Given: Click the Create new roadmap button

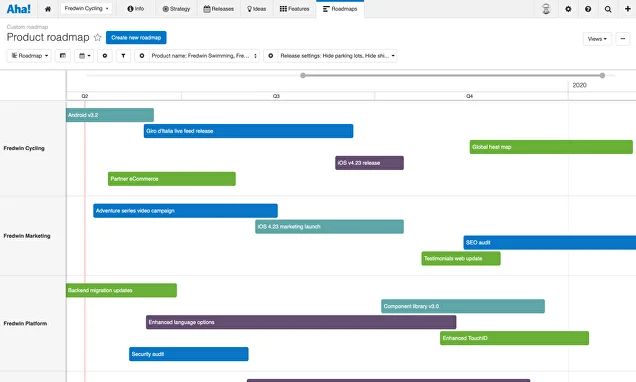Looking at the screenshot, I should point(136,37).
